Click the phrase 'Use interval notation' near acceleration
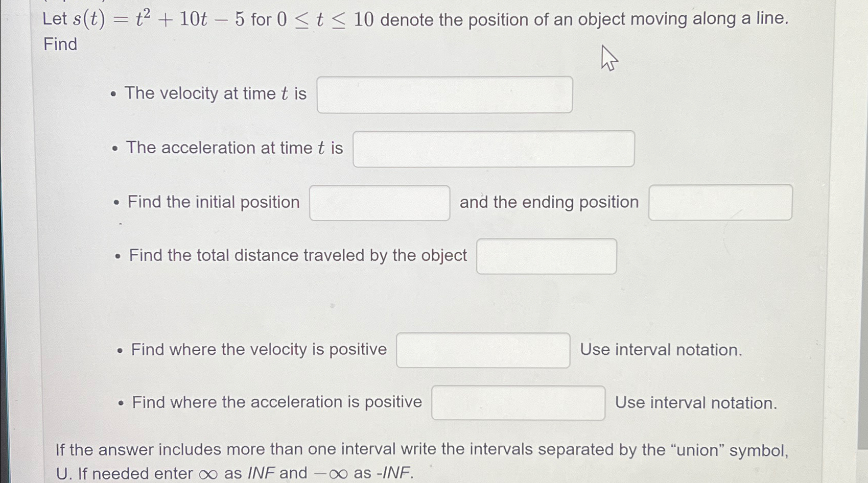This screenshot has height=483, width=868. point(696,403)
